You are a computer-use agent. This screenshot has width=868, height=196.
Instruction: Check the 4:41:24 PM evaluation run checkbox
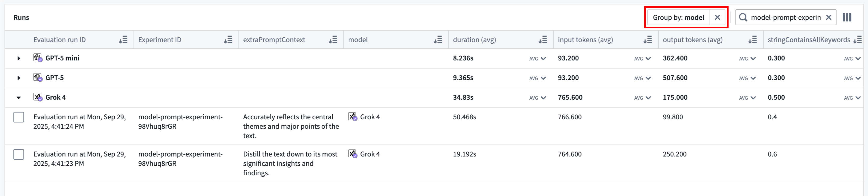(19, 117)
